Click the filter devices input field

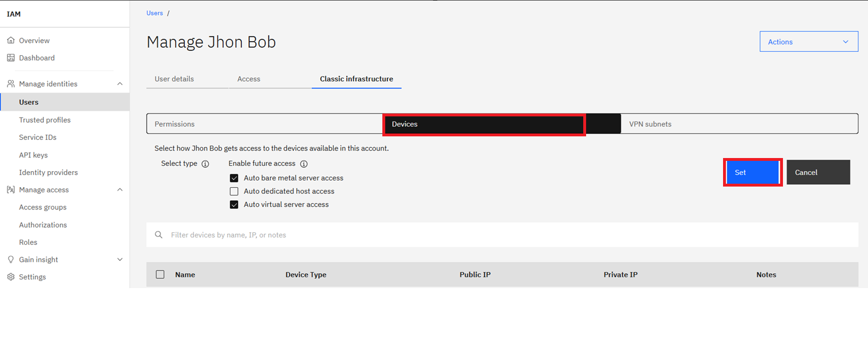[x=502, y=235]
